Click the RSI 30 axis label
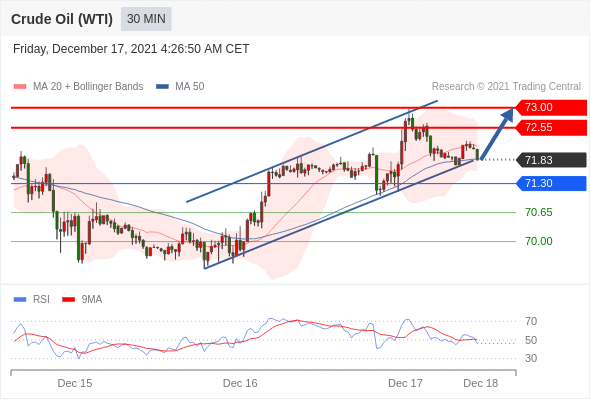590x400 pixels. pyautogui.click(x=531, y=358)
